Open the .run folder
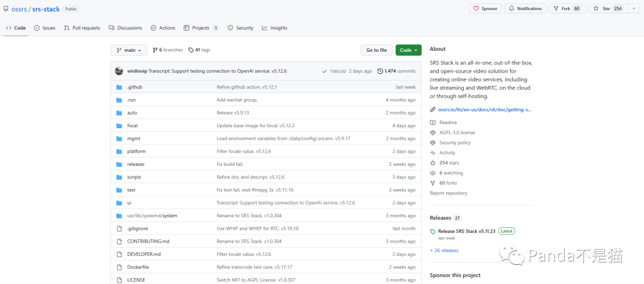This screenshot has width=644, height=284. click(131, 100)
